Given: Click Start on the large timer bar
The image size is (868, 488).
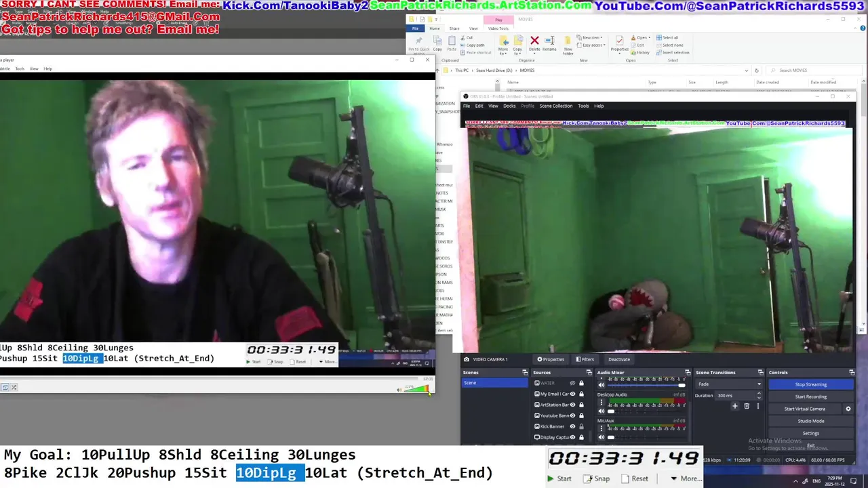Looking at the screenshot, I should 560,479.
